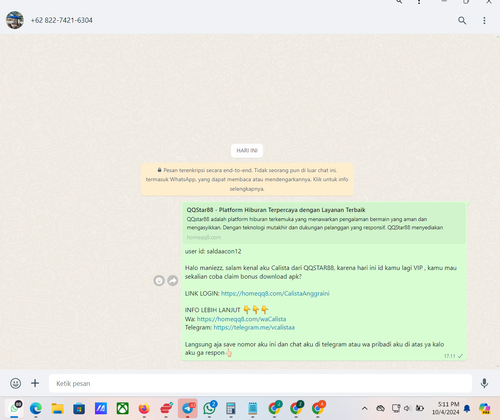The height and width of the screenshot is (420, 500).
Task: Open second Chrome profile with dark badge
Action: click(x=296, y=408)
